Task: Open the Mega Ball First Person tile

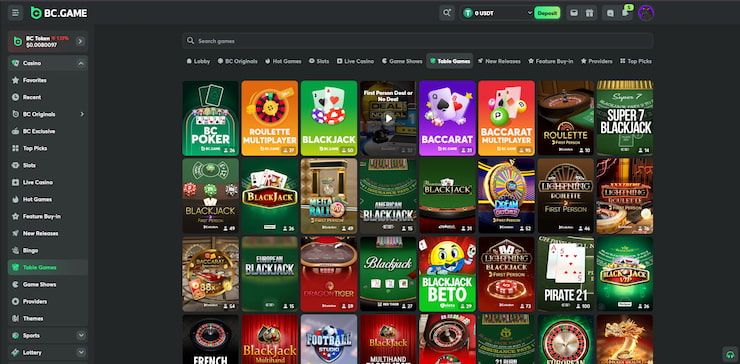Action: click(329, 196)
